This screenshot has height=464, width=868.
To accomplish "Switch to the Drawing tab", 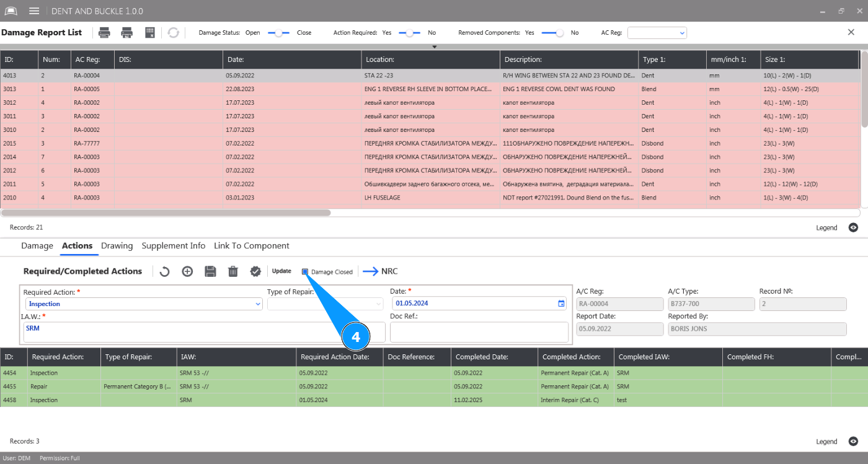I will coord(117,246).
